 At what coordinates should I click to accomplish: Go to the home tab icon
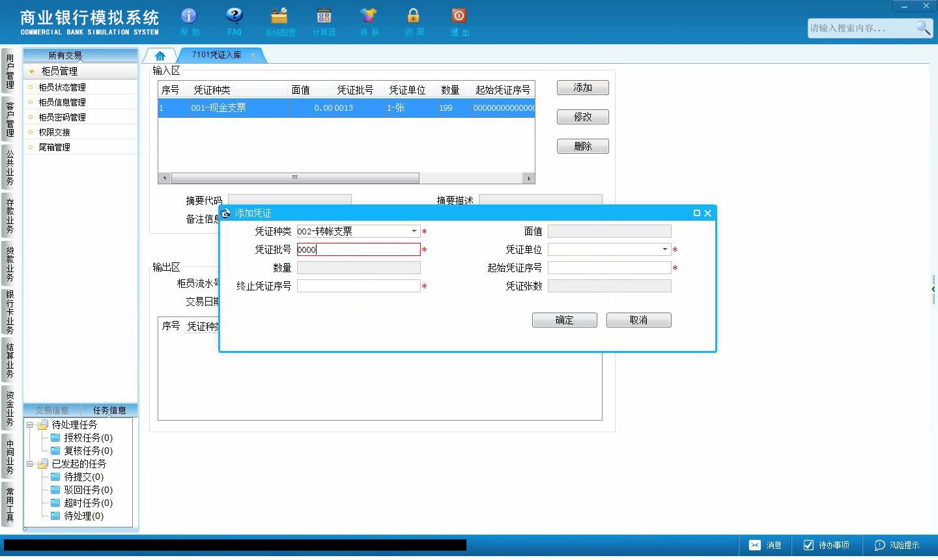coord(160,56)
